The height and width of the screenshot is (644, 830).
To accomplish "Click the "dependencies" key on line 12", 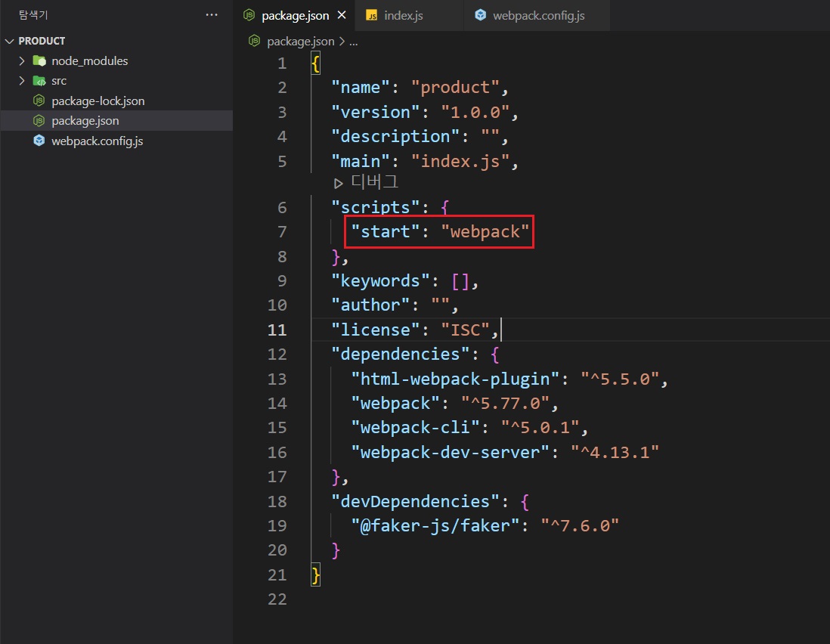I will click(x=400, y=354).
